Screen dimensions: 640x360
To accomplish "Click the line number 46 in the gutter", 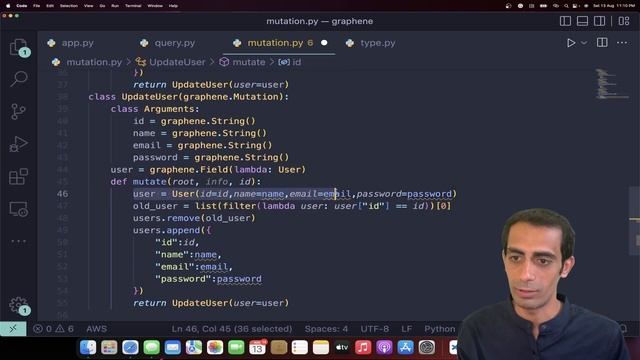I will (x=62, y=194).
